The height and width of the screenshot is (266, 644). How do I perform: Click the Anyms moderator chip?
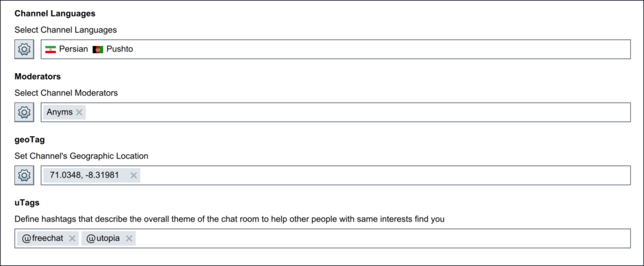coord(59,112)
